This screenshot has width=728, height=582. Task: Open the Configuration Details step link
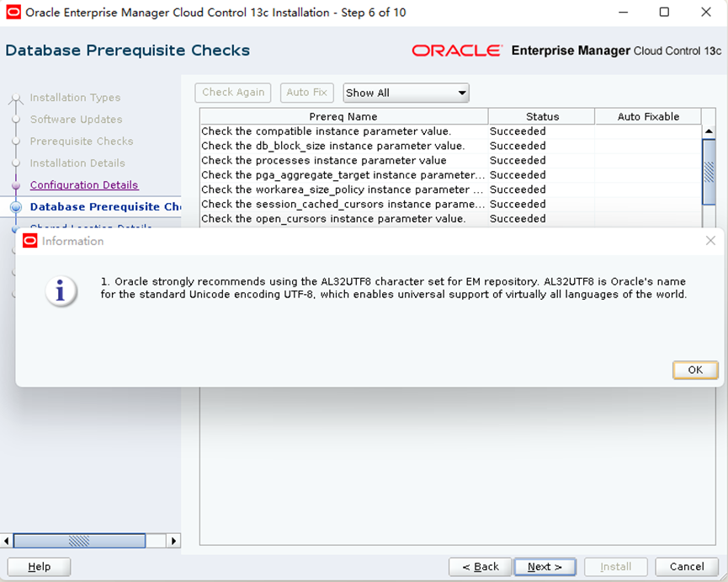tap(84, 184)
